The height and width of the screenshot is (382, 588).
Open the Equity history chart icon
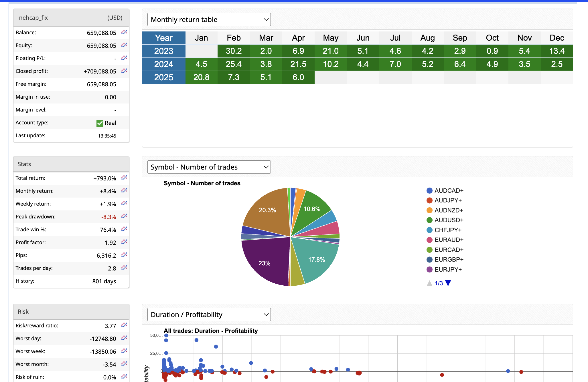[x=124, y=45]
